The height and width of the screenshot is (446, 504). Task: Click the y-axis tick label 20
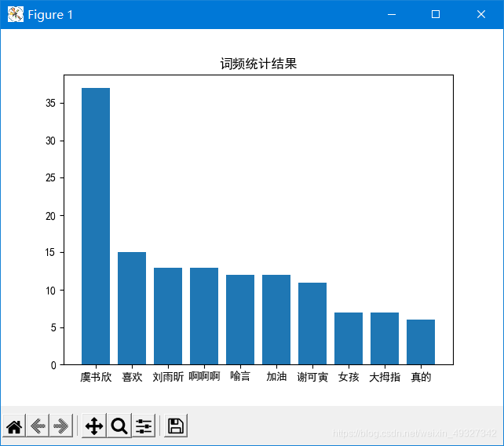click(x=50, y=216)
